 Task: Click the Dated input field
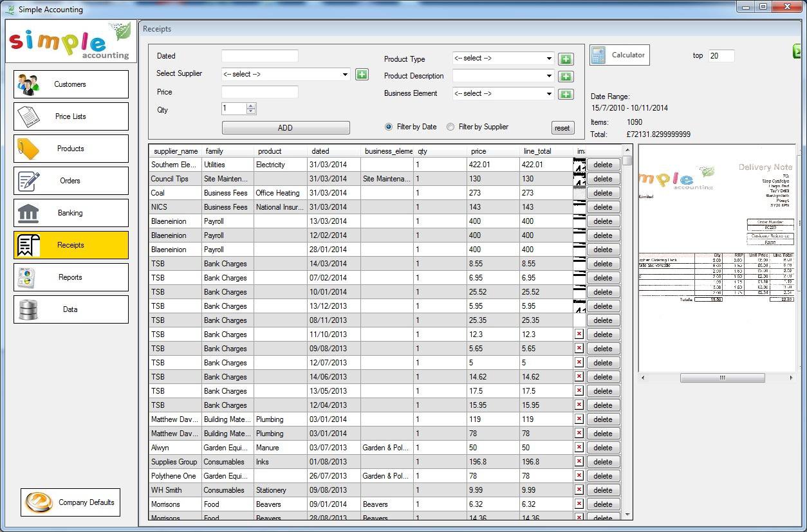tap(259, 57)
